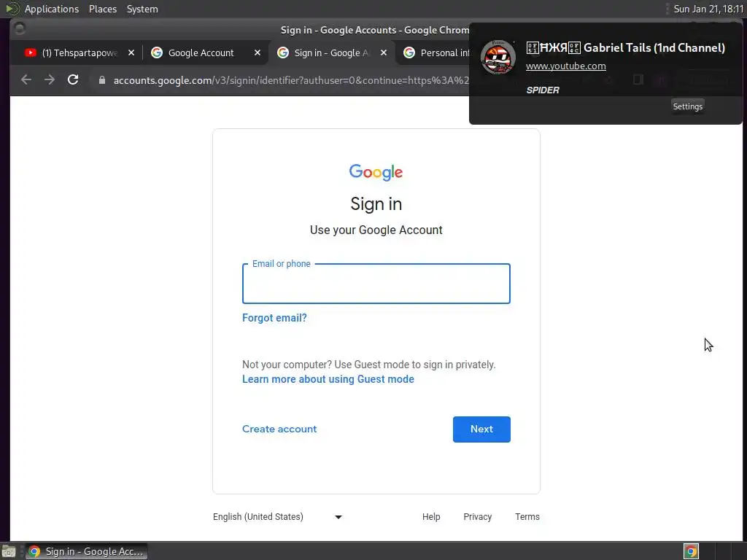
Task: Click the Help link in the footer
Action: coord(431,517)
